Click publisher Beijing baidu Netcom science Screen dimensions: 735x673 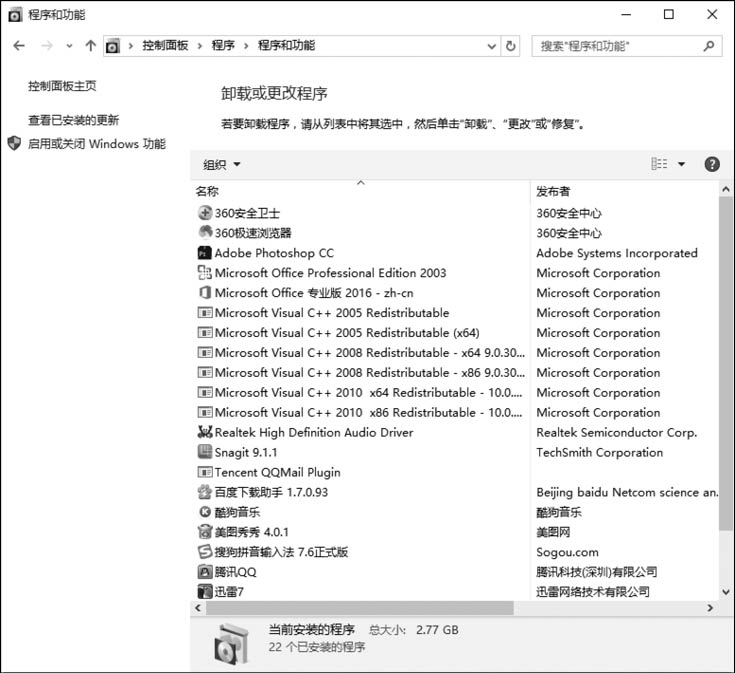[x=627, y=492]
